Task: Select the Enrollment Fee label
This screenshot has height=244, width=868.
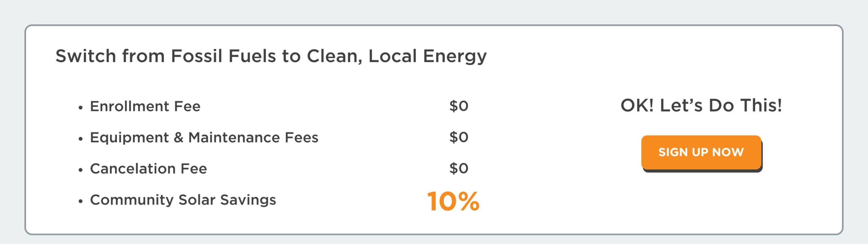Action: pos(145,106)
